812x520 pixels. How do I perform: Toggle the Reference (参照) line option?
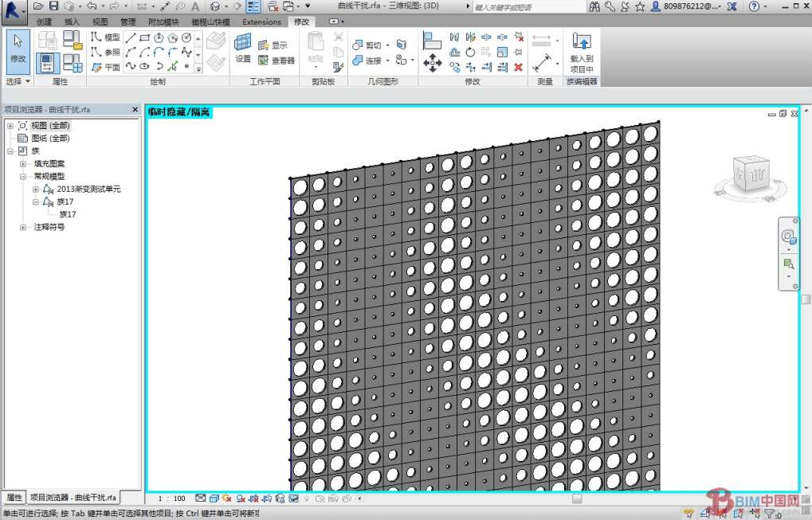[x=105, y=53]
